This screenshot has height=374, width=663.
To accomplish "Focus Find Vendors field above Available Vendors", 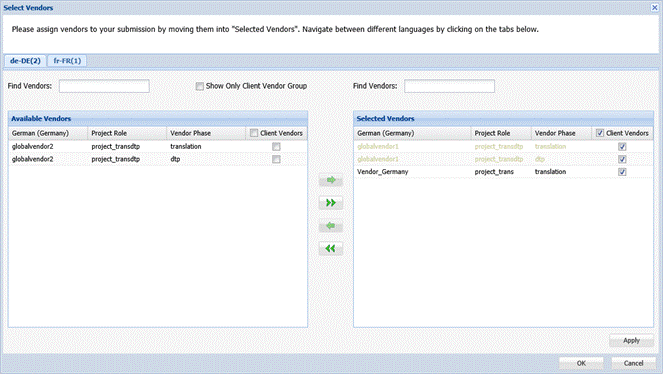I will coord(104,86).
